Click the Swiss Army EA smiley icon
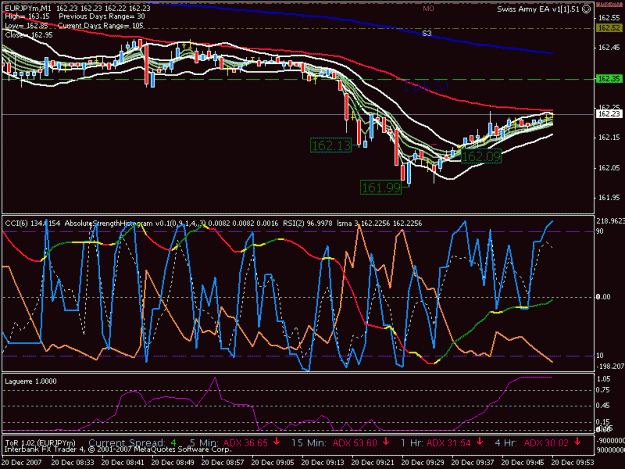 coord(587,9)
